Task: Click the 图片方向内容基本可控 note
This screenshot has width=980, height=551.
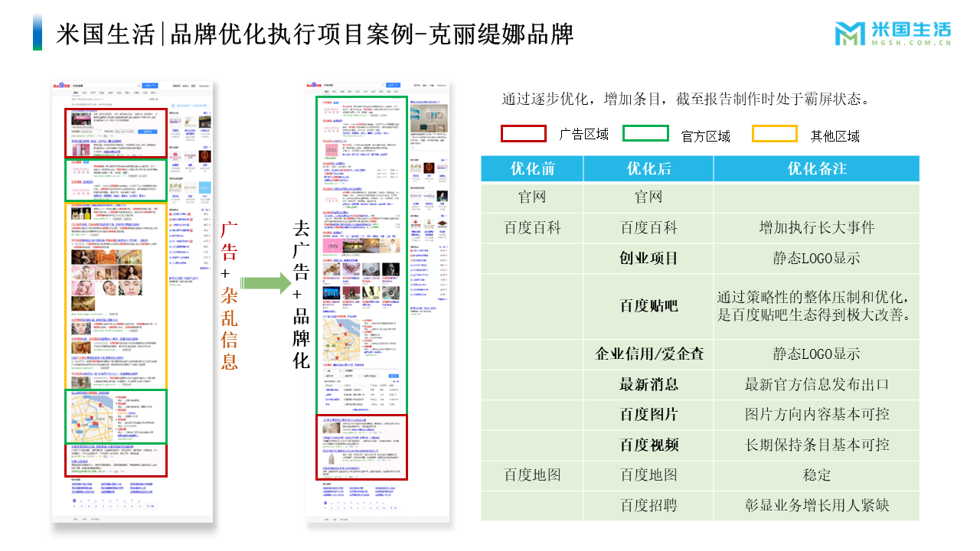Action: (x=817, y=415)
